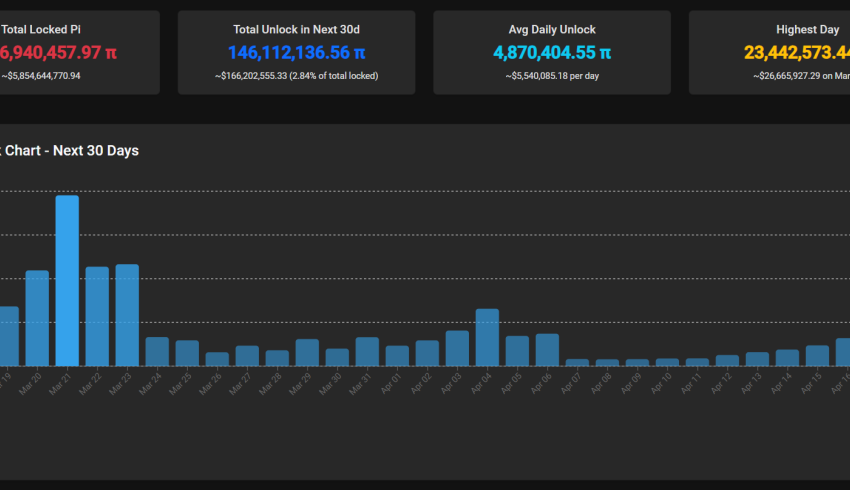
Task: Click the Apr 09 small bar
Action: point(637,363)
